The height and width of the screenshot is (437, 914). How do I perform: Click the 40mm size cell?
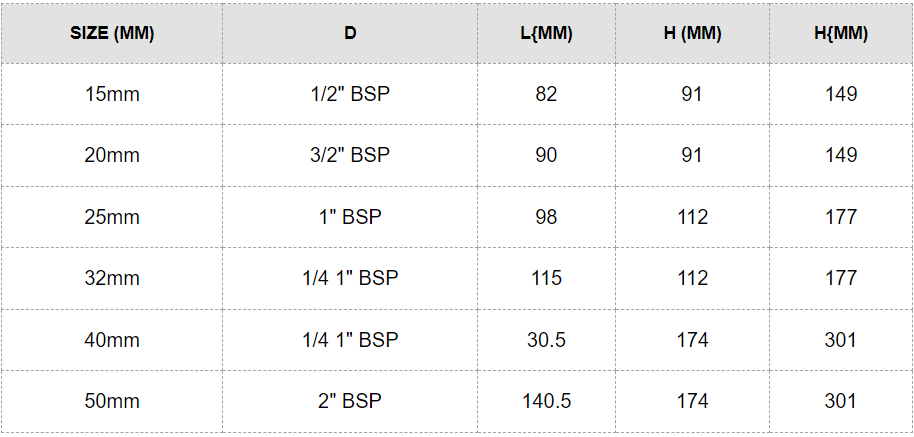[x=112, y=340]
